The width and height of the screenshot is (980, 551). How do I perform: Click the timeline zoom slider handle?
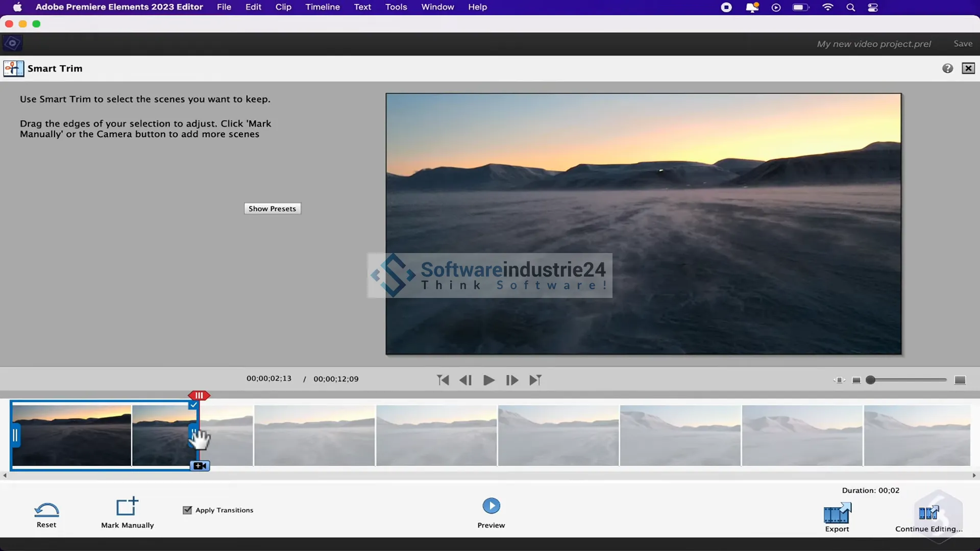coord(871,380)
